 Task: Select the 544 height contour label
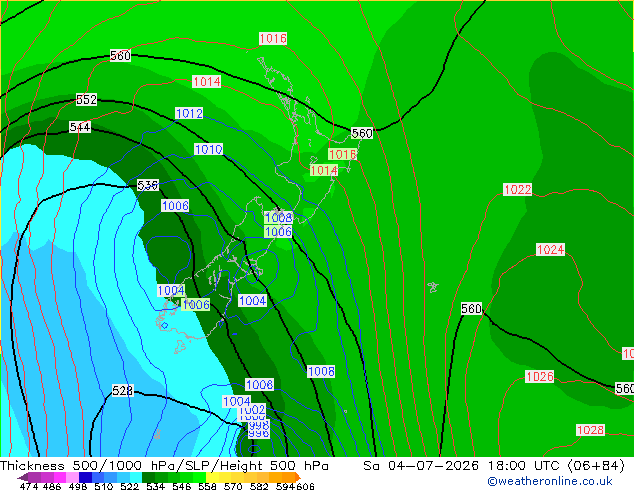(80, 127)
